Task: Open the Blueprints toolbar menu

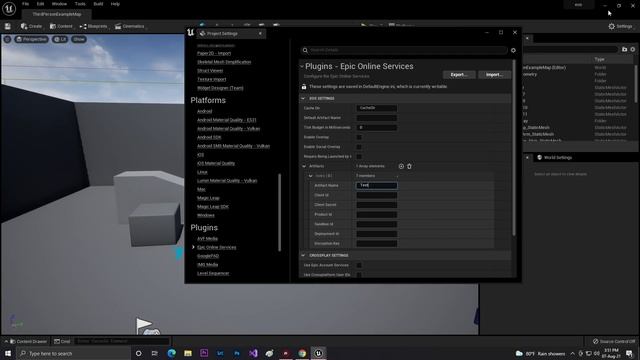Action: tap(93, 26)
